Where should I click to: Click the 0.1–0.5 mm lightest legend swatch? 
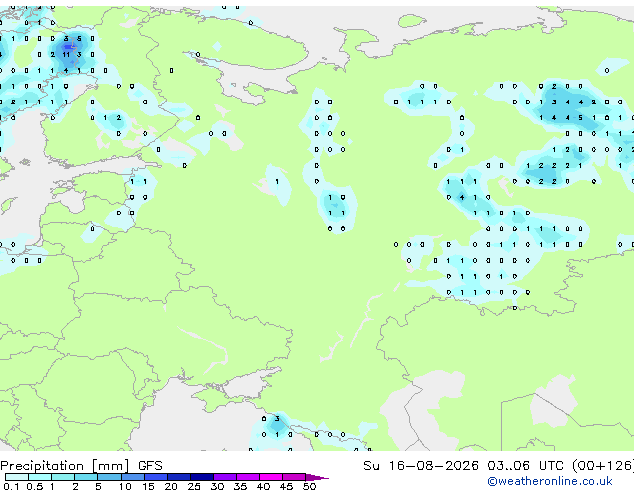click(x=17, y=477)
